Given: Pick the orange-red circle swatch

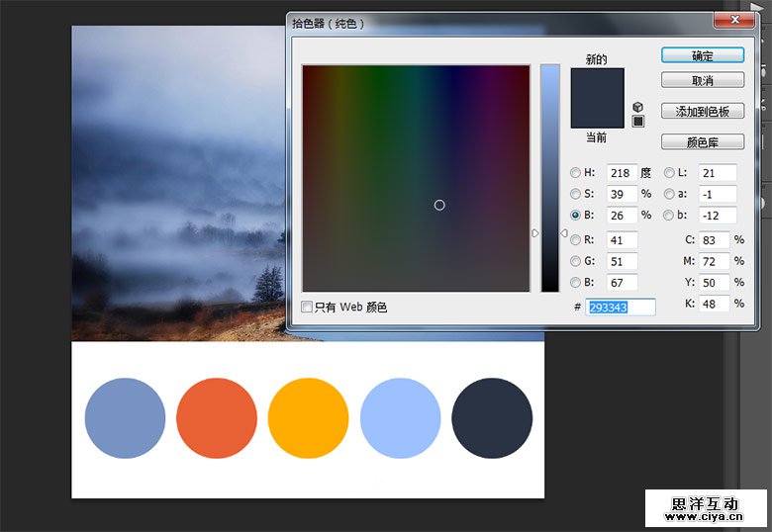Looking at the screenshot, I should (x=217, y=418).
